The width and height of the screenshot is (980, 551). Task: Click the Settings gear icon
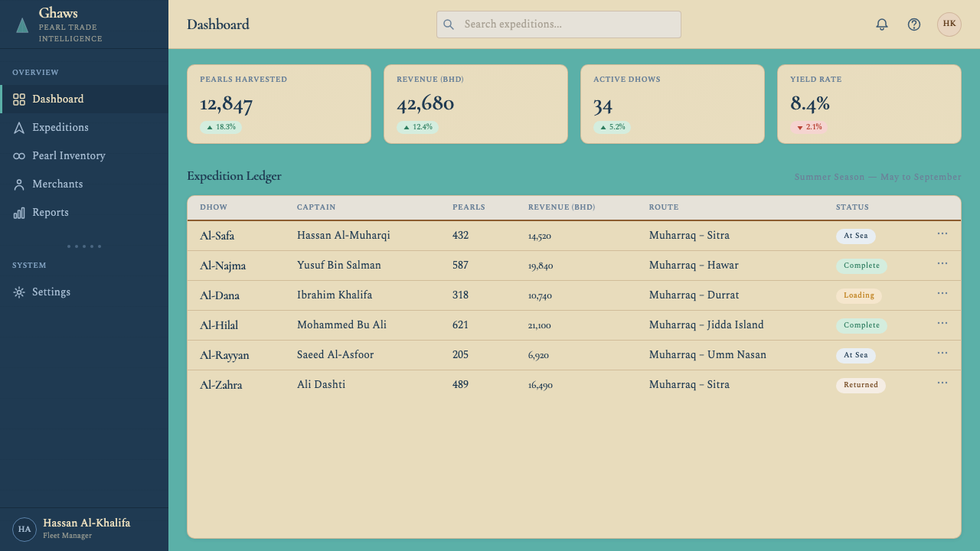point(19,292)
